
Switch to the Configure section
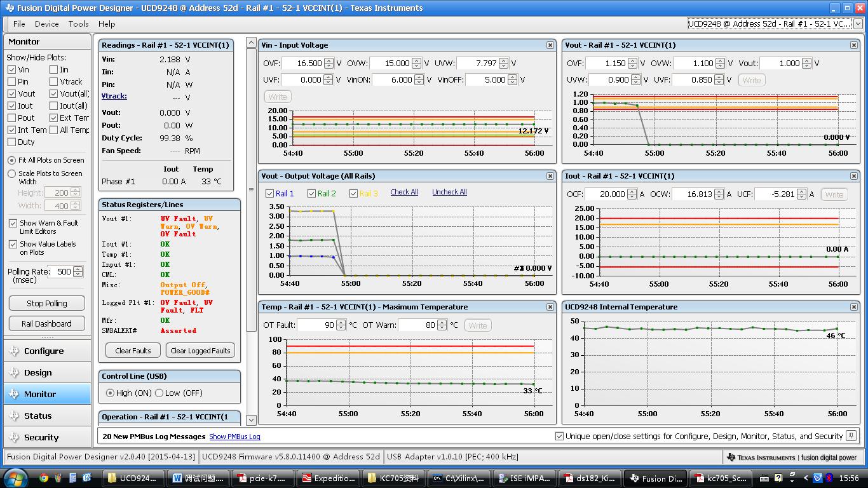[x=47, y=351]
